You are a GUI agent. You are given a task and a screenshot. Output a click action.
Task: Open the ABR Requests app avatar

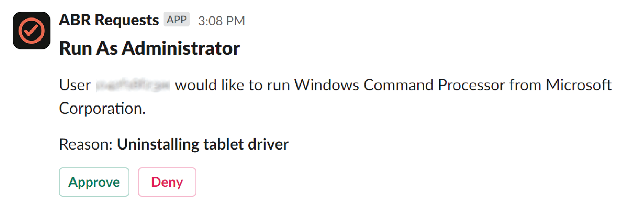pyautogui.click(x=32, y=31)
